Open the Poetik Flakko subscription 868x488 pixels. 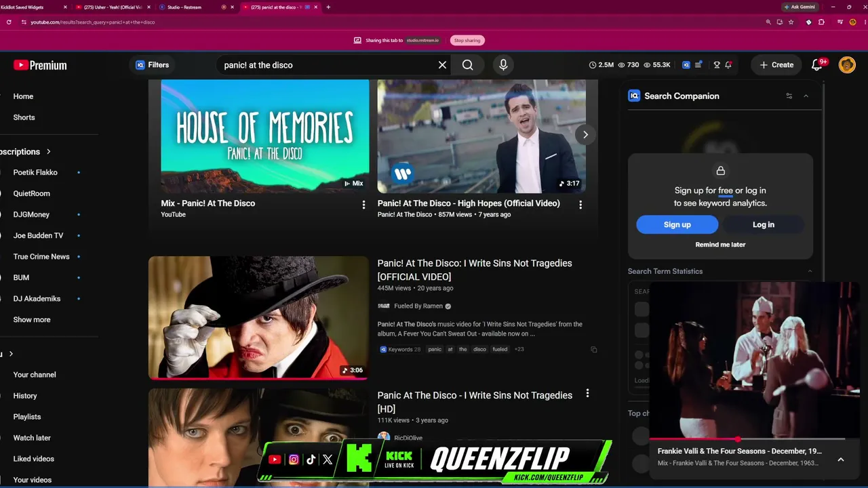35,173
